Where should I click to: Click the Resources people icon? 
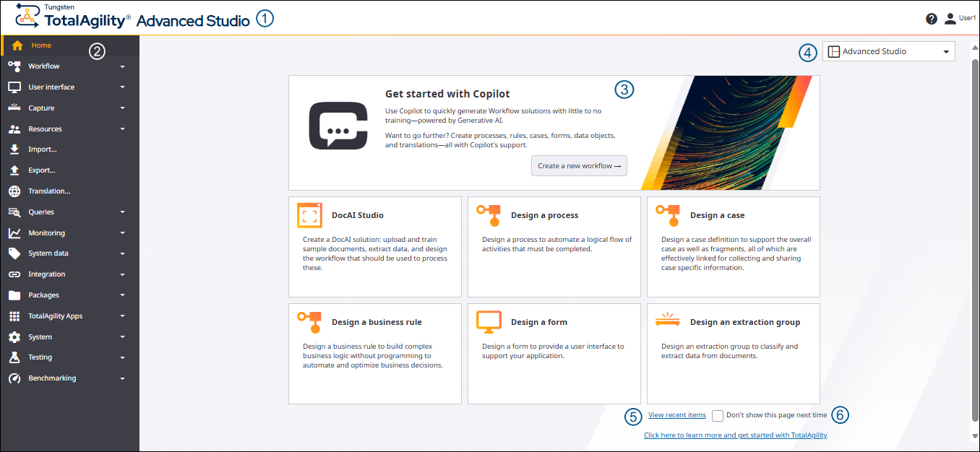14,129
